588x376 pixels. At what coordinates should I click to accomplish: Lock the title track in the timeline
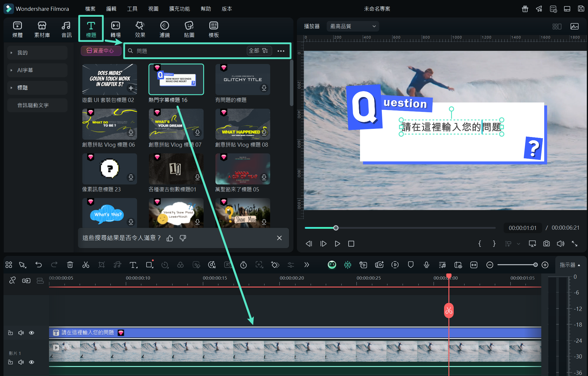point(11,333)
